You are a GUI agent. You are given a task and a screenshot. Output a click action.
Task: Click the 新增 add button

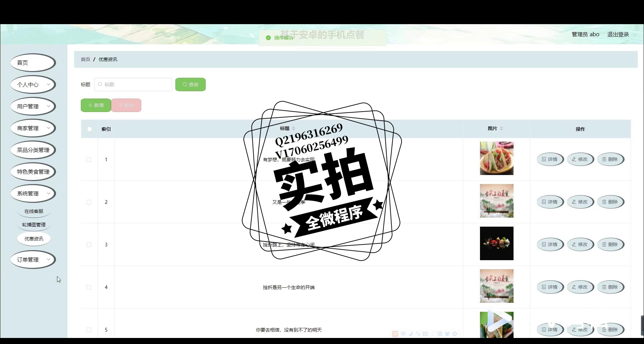[x=96, y=105]
